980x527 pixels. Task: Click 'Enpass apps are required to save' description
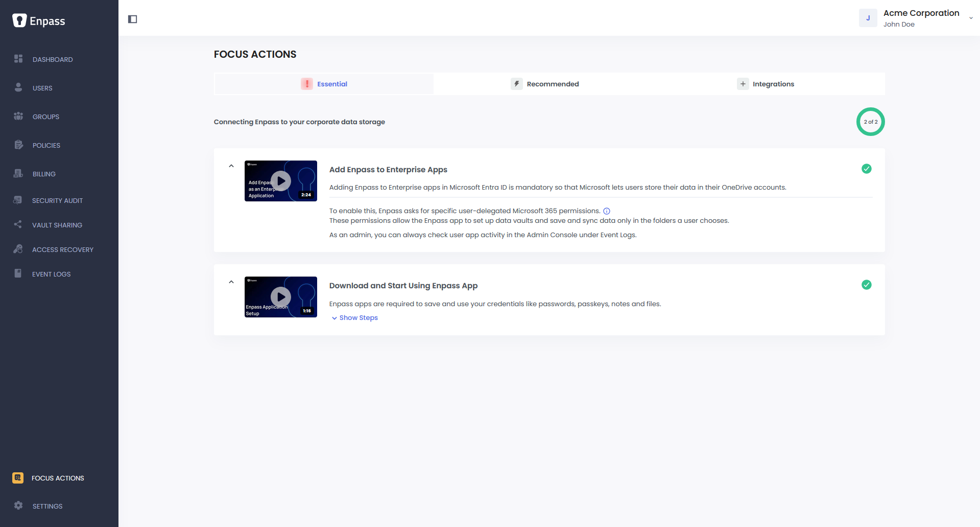pyautogui.click(x=495, y=304)
